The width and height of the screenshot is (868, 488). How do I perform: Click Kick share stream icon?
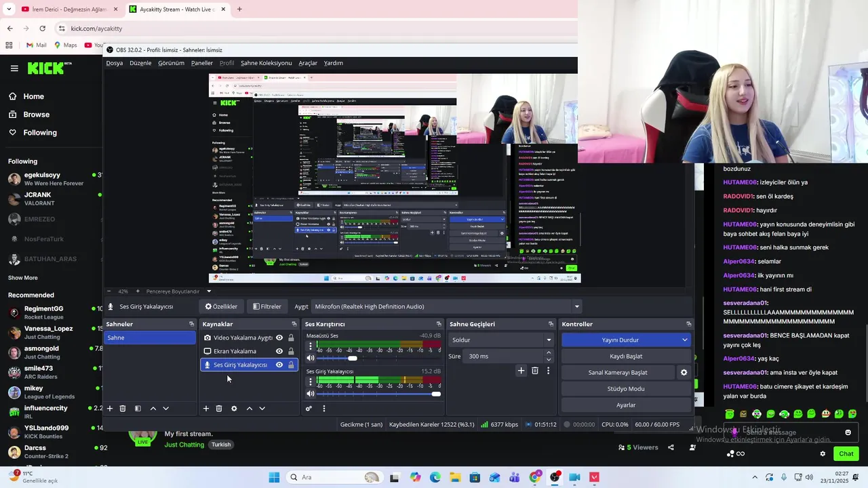(671, 447)
